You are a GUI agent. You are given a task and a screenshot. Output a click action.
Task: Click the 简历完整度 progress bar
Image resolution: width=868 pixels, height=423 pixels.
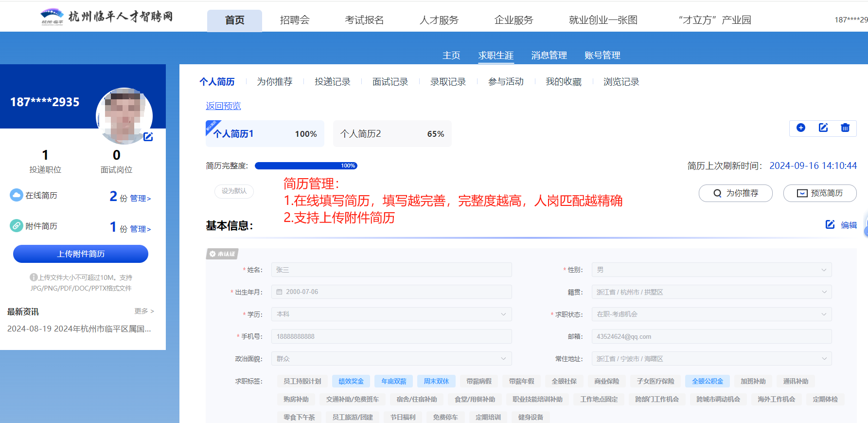[306, 166]
